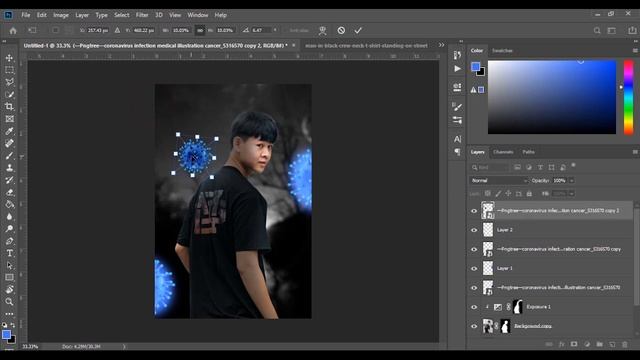Open the blend mode Normal dropdown
This screenshot has width=640, height=360.
click(x=499, y=180)
